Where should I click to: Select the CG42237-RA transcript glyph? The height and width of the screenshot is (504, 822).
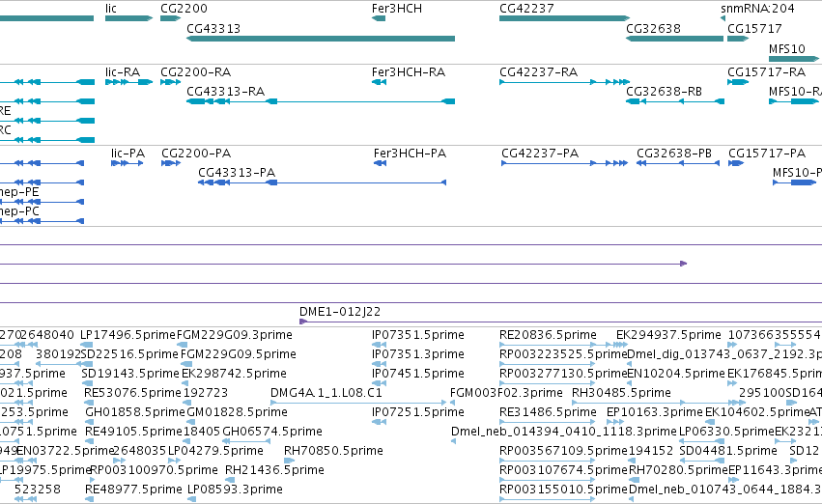[x=565, y=82]
